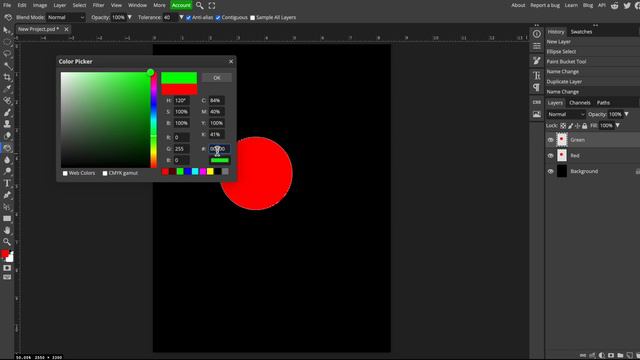
Task: Select the Move tool
Action: point(7,30)
